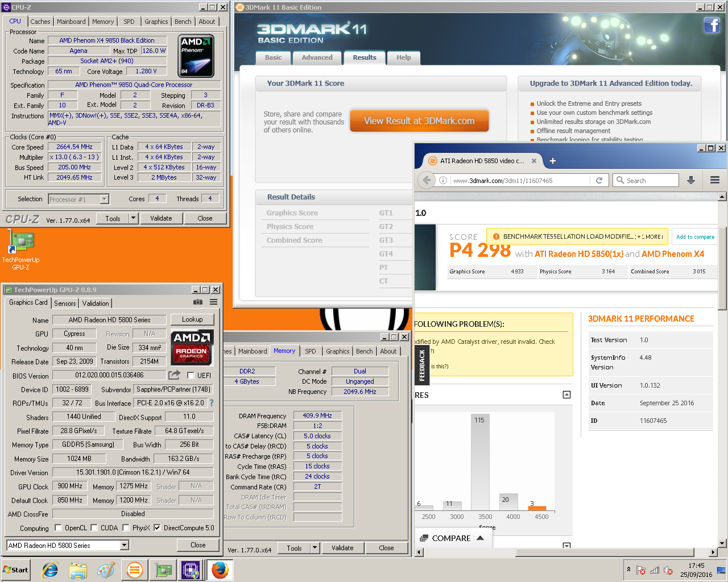Click Add to compare link
This screenshot has width=728, height=582.
click(x=695, y=236)
